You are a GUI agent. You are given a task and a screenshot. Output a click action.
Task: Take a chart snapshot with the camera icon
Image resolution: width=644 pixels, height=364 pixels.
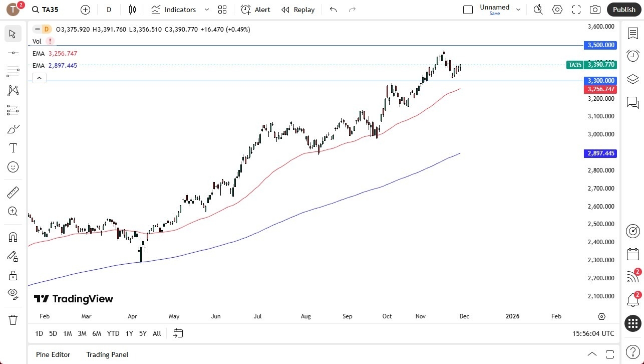(595, 9)
